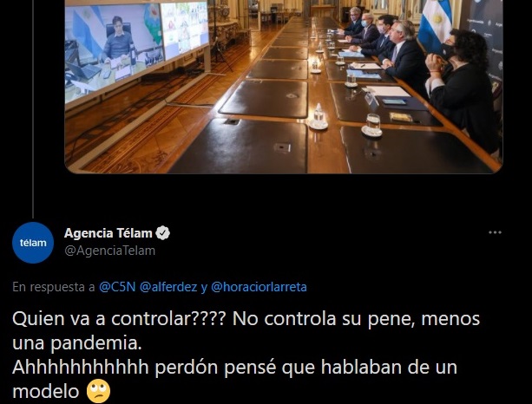Click the word 'modelo' in the tweet
This screenshot has height=404, width=532.
coord(45,392)
